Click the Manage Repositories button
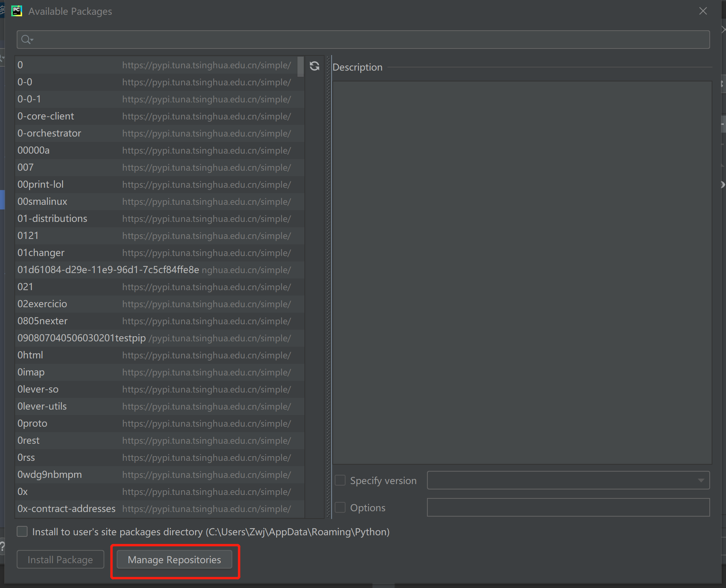Image resolution: width=726 pixels, height=588 pixels. point(175,560)
